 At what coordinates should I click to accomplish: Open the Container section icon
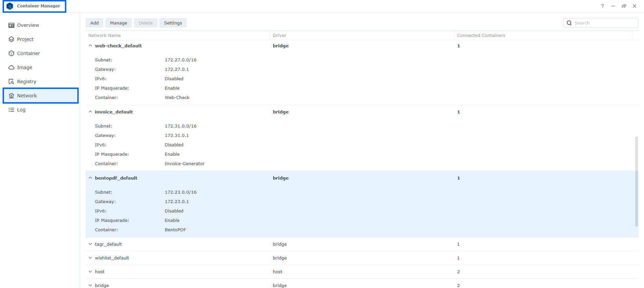click(11, 53)
